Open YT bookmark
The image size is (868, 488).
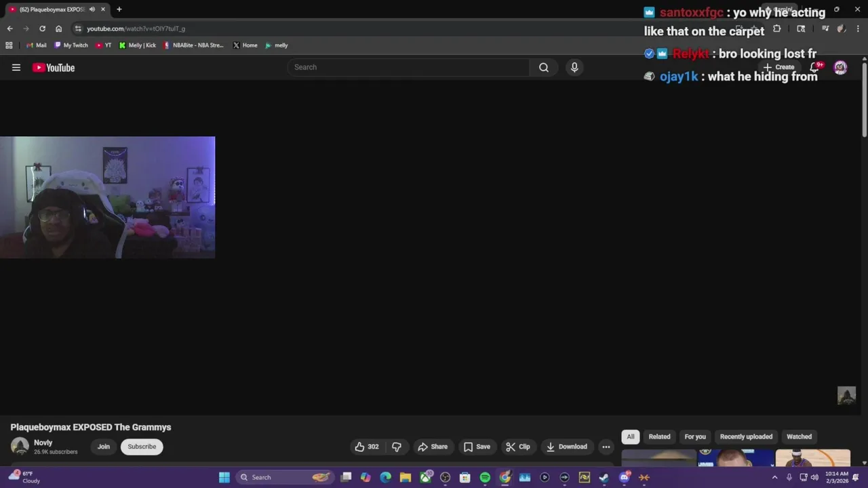pyautogui.click(x=104, y=45)
